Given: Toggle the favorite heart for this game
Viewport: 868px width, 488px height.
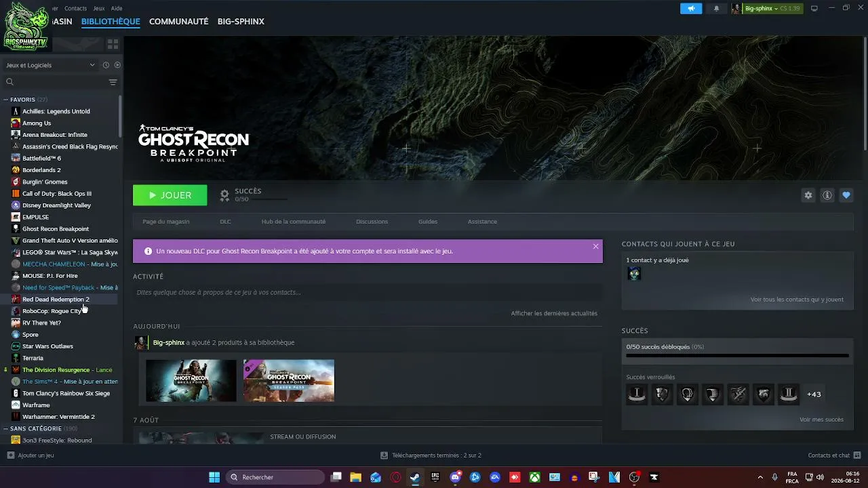Looking at the screenshot, I should 846,195.
